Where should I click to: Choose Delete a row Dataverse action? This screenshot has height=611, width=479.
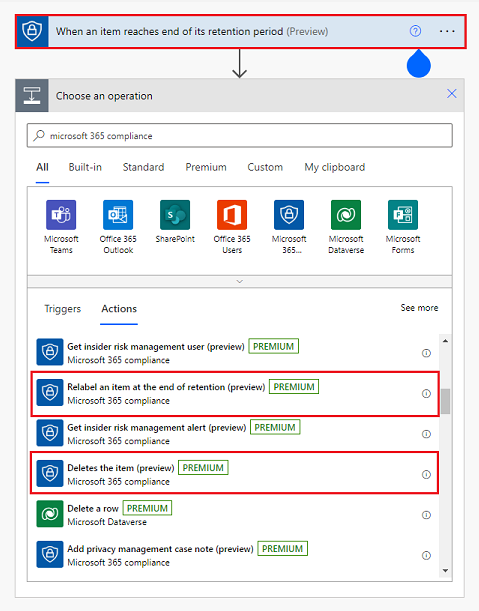235,514
